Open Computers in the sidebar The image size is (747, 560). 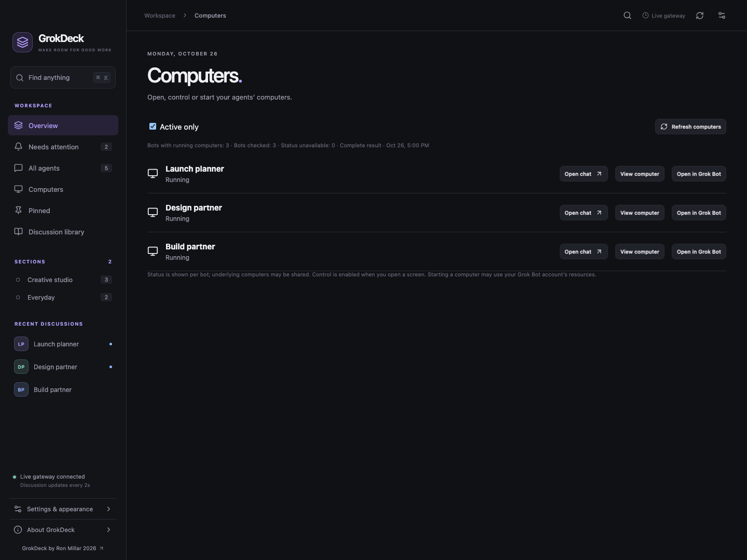pyautogui.click(x=63, y=189)
